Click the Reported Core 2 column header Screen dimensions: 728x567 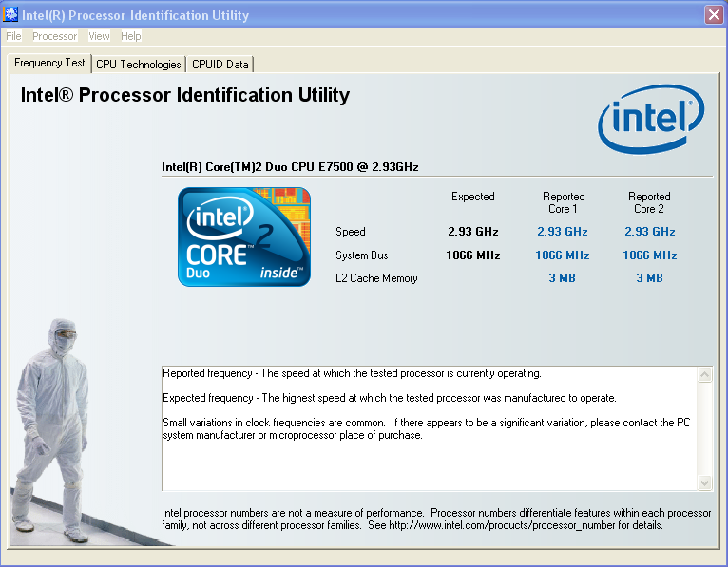point(649,202)
